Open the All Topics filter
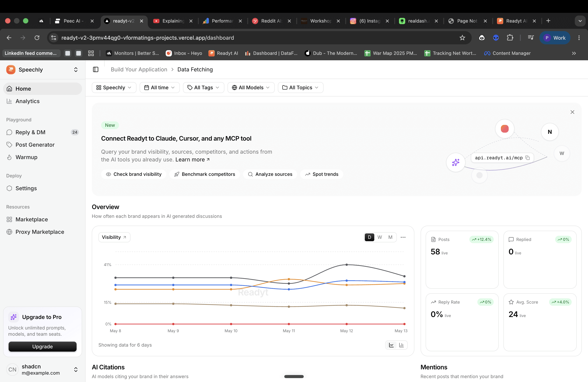588x382 pixels. point(300,88)
